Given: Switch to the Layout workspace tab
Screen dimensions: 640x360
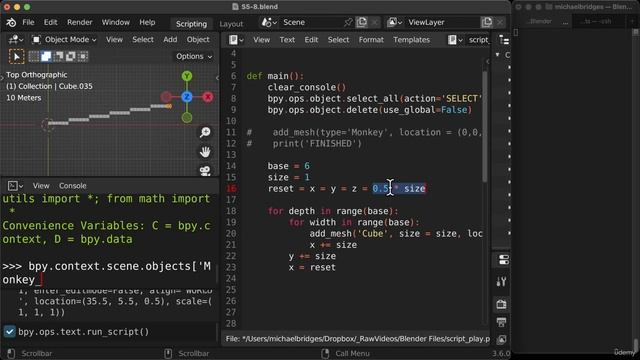Looking at the screenshot, I should tap(231, 24).
